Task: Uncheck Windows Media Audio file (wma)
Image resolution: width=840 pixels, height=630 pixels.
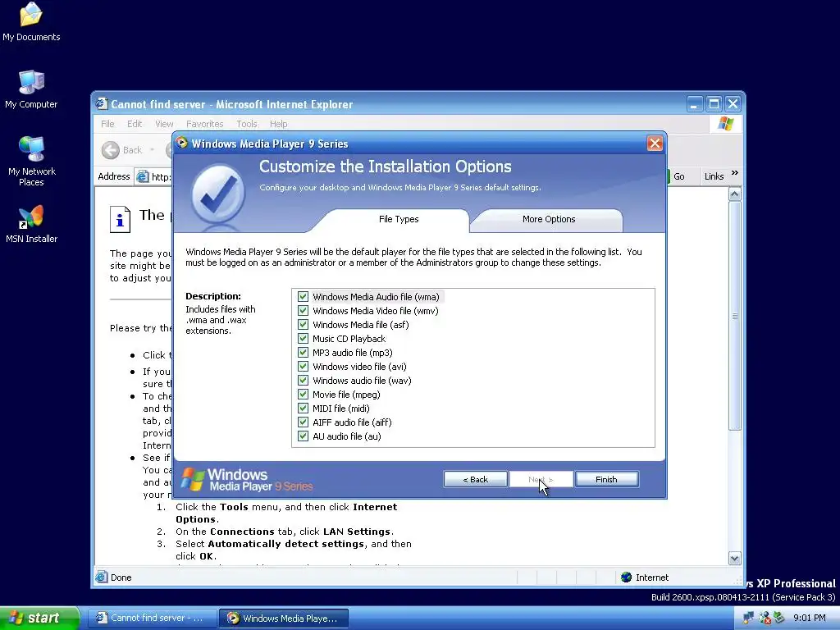Action: pos(304,297)
